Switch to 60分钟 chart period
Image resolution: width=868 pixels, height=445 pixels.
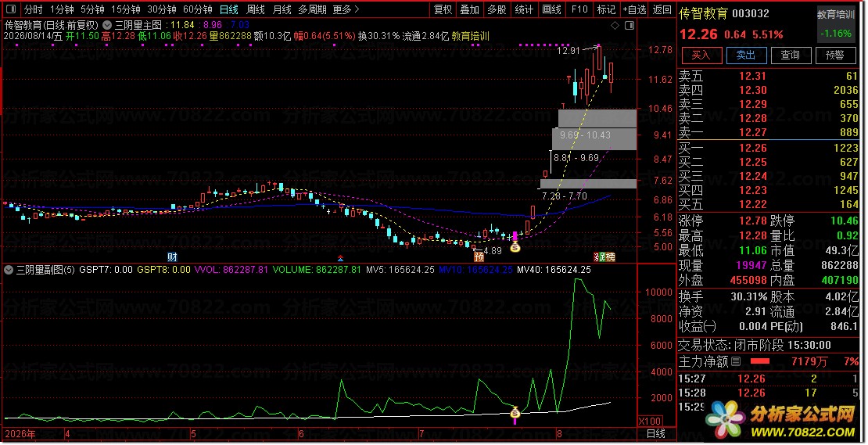(198, 9)
